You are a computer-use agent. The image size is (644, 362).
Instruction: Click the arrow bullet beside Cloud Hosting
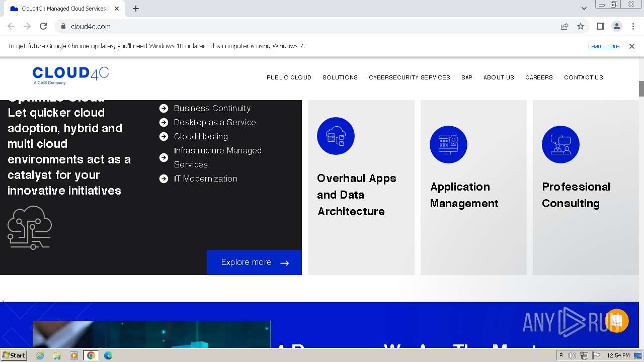tap(164, 136)
